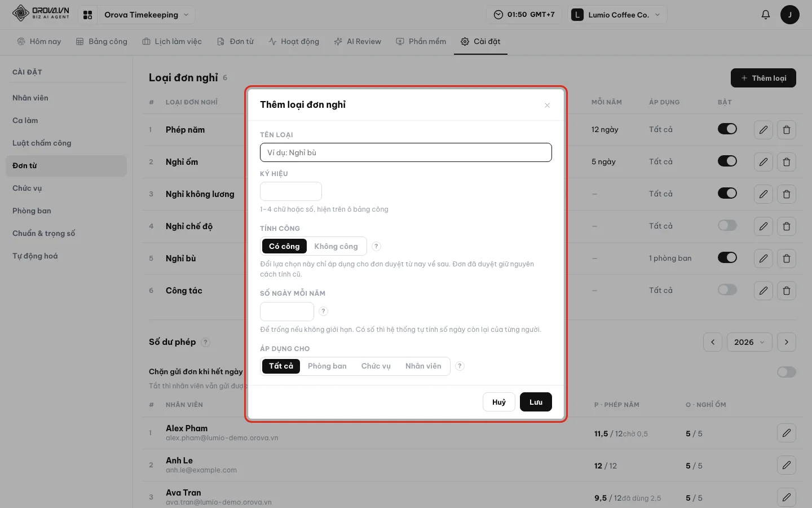
Task: Delete the Công tác leave type
Action: 786,291
